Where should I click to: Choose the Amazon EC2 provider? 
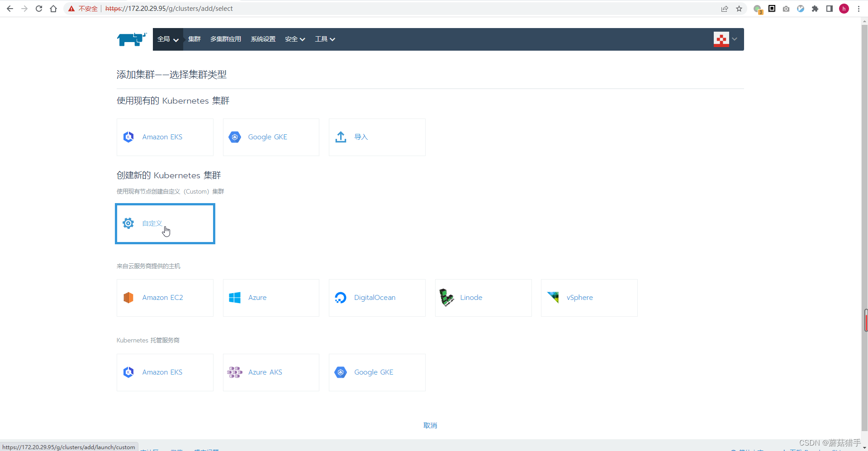(165, 298)
